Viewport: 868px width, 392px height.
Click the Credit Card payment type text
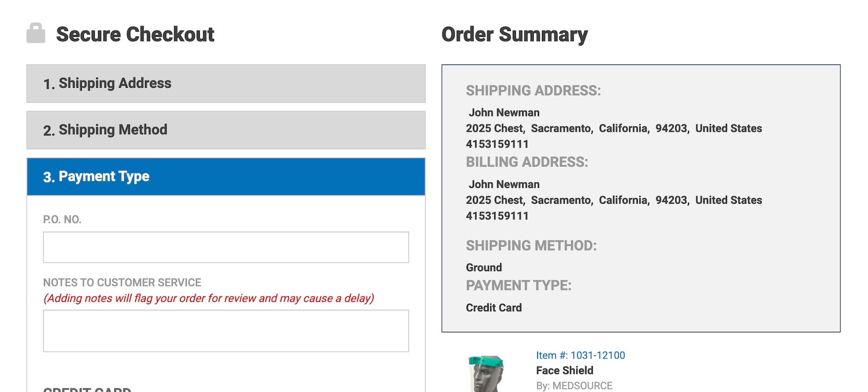click(x=494, y=308)
